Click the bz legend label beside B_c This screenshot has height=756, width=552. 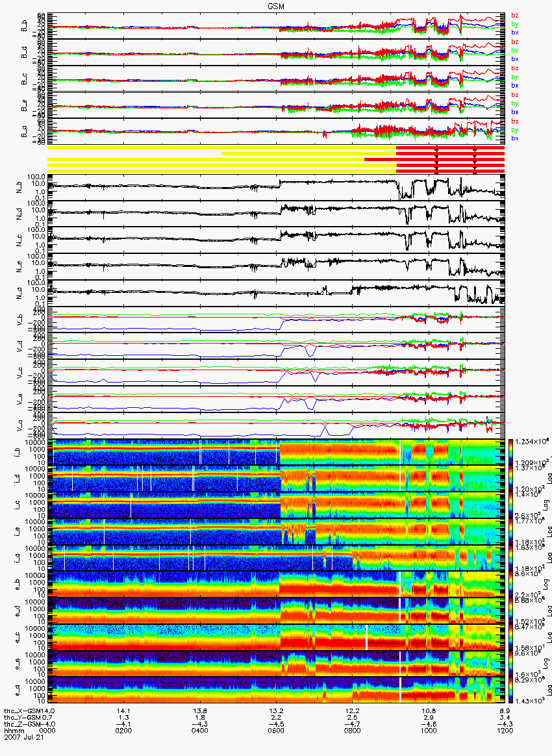[x=515, y=68]
